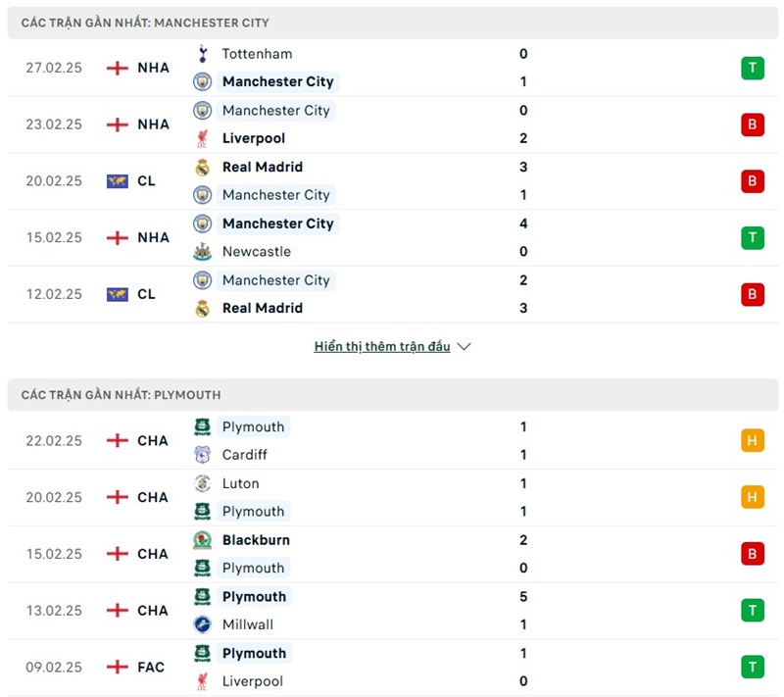This screenshot has width=784, height=697.
Task: Click the Manchester City team name link
Action: [x=278, y=82]
